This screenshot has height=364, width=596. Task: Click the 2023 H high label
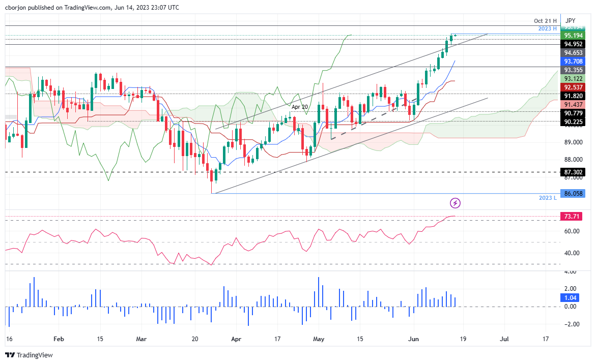(547, 28)
